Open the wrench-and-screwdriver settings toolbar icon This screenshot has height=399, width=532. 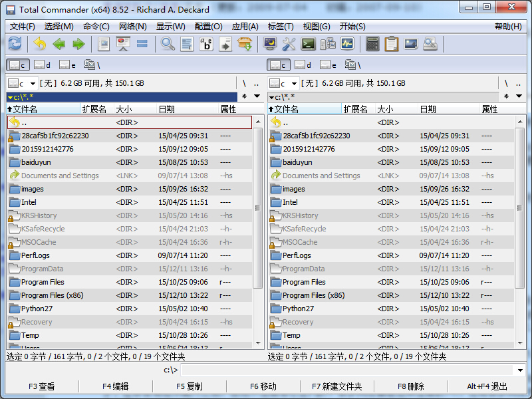[x=289, y=43]
